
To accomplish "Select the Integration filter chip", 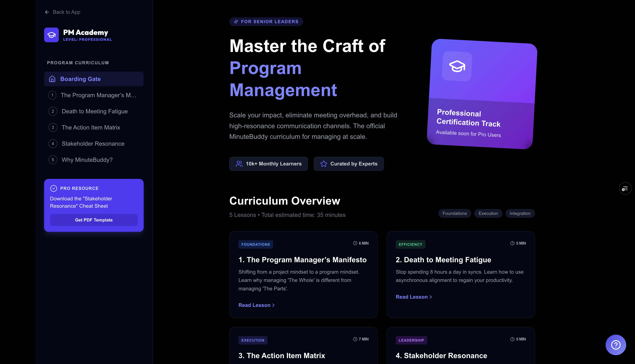I will tap(520, 213).
